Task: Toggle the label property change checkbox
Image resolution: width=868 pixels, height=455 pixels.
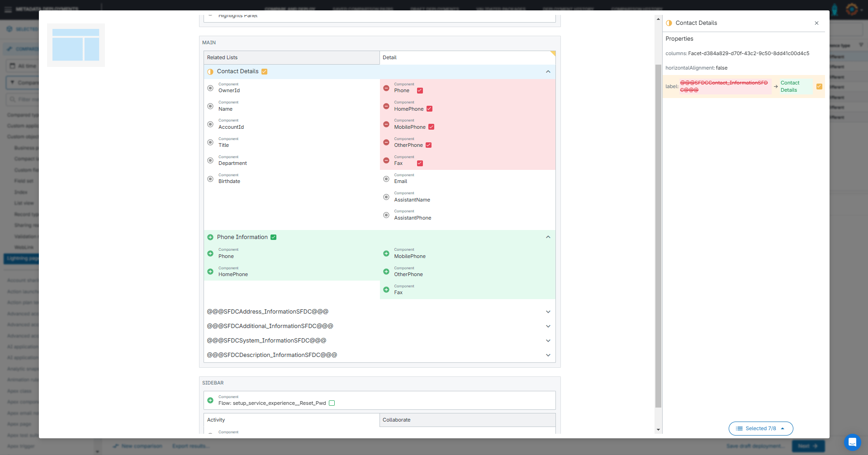Action: click(x=819, y=86)
